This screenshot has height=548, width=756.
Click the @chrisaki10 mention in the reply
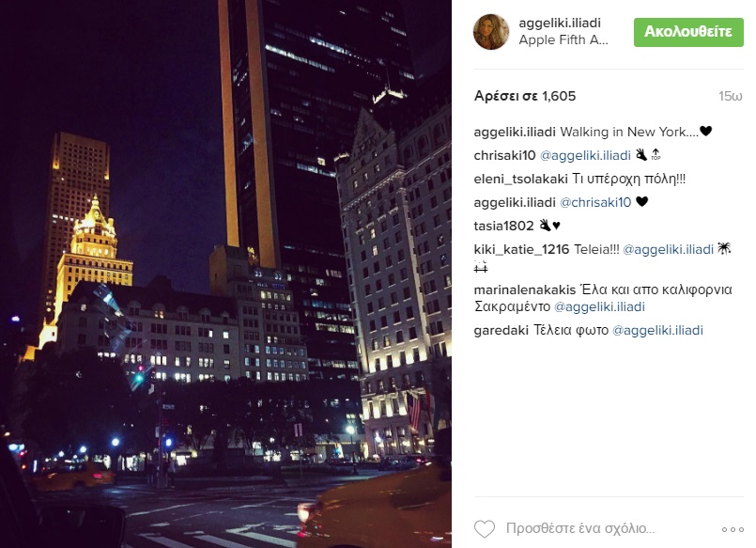point(595,202)
